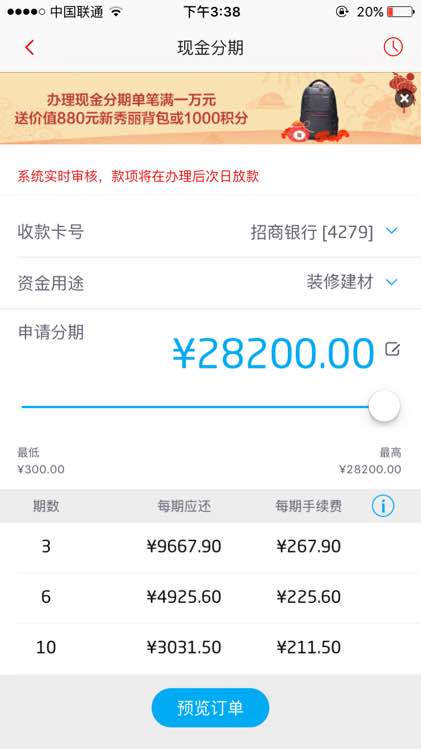421x750 pixels.
Task: Tap the ¥28200.00 amount field
Action: 273,353
